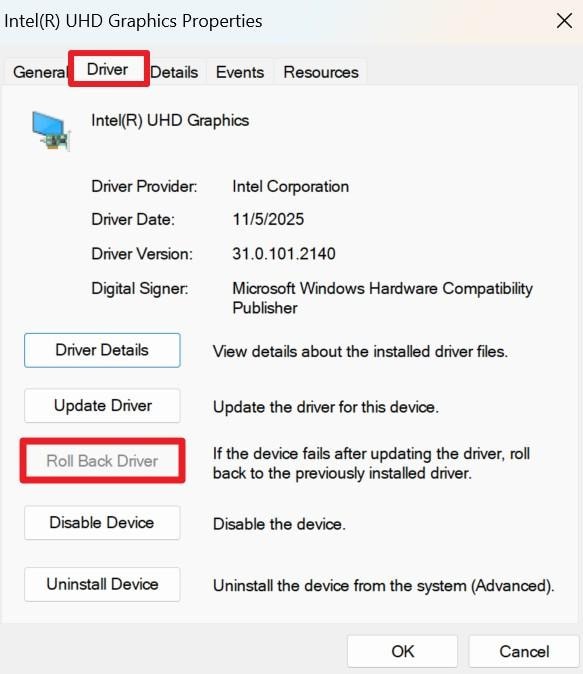583x674 pixels.
Task: Click the Driver Date label
Action: coord(133,219)
